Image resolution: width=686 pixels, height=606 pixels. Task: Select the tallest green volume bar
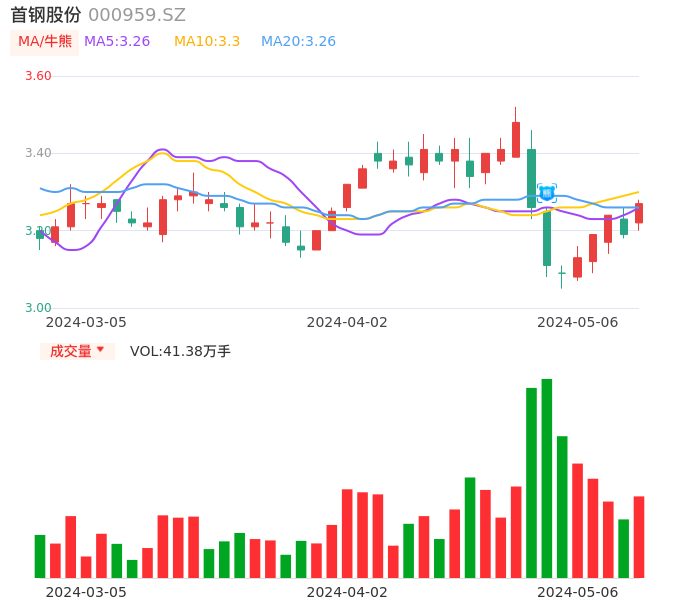click(x=547, y=478)
